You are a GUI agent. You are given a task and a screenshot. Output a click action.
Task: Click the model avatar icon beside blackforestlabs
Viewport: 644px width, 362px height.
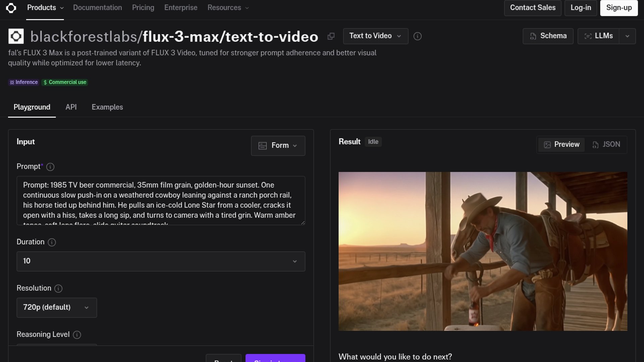tap(16, 36)
